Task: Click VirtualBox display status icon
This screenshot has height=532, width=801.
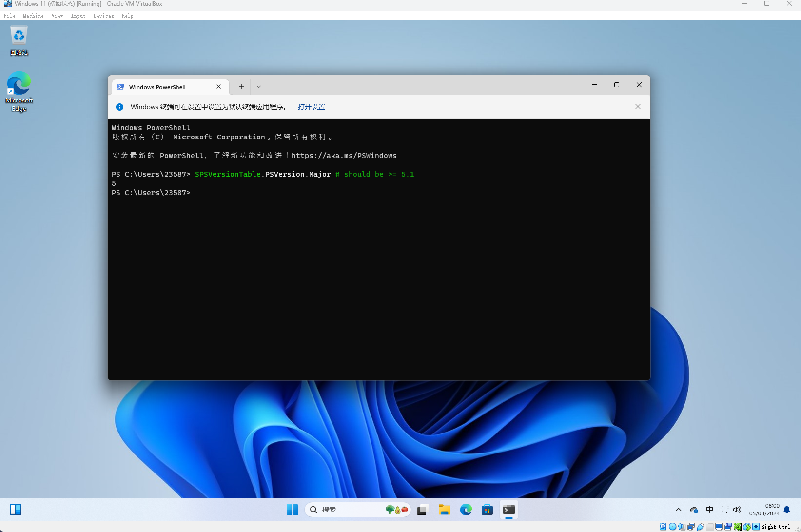Action: point(719,527)
